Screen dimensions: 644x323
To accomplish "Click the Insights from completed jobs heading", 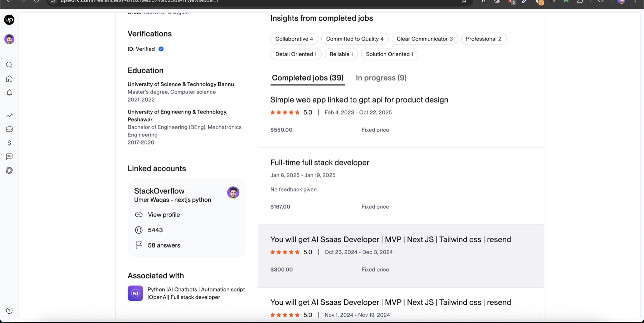I will tap(322, 18).
